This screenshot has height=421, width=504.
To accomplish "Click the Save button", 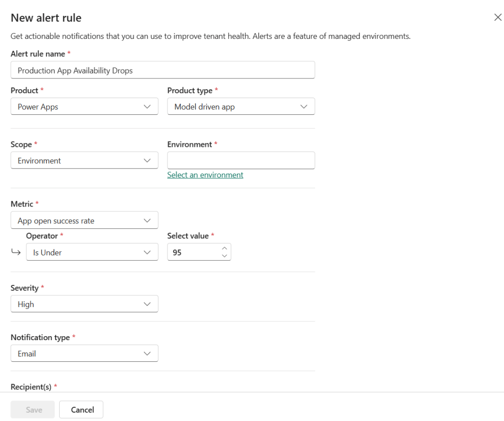I will 33,410.
